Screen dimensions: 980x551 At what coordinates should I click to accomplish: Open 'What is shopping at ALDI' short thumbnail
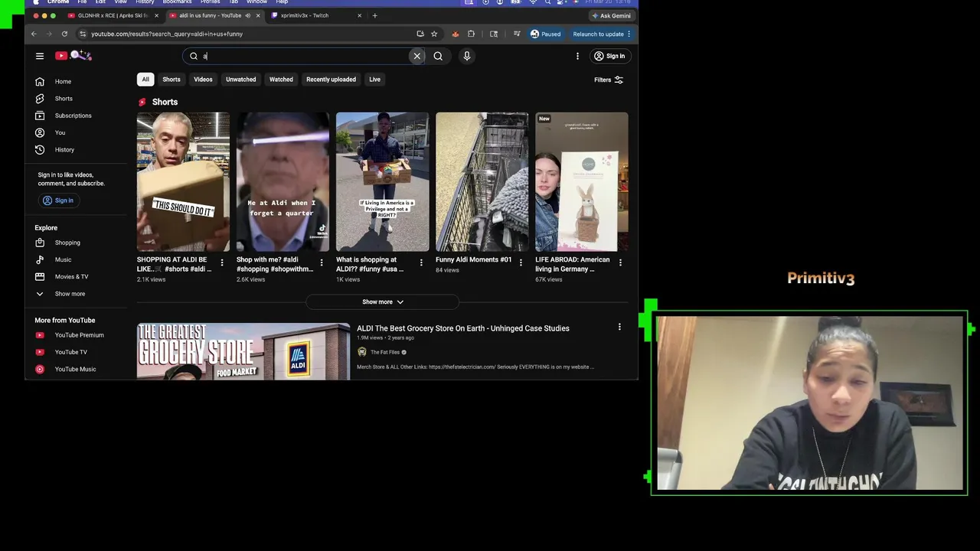382,182
